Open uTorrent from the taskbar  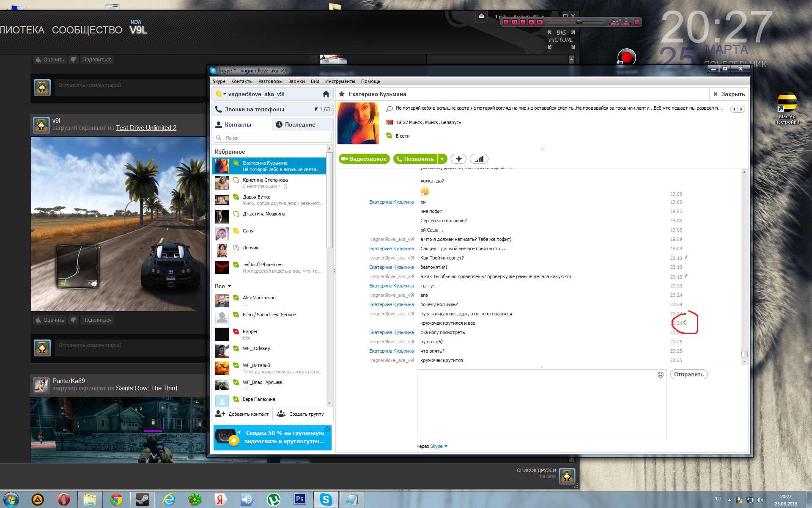274,500
